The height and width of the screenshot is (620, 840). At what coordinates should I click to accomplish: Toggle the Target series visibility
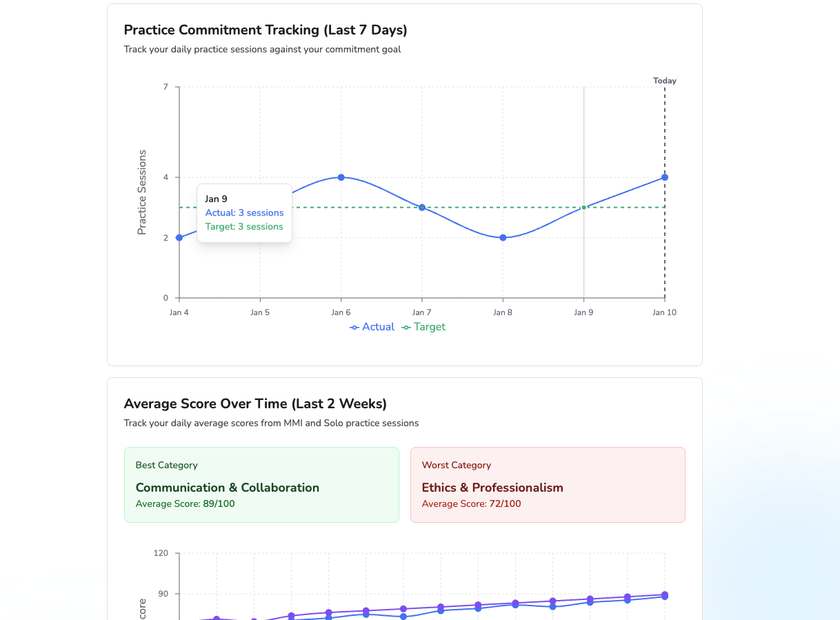click(423, 326)
